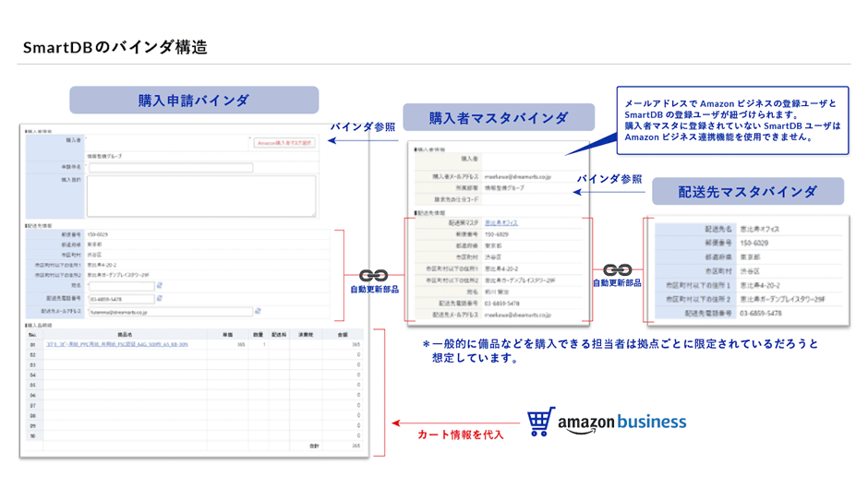
Task: Click 恵比寿ガーデンプレイスタワー29F in purchase form
Action: (118, 275)
